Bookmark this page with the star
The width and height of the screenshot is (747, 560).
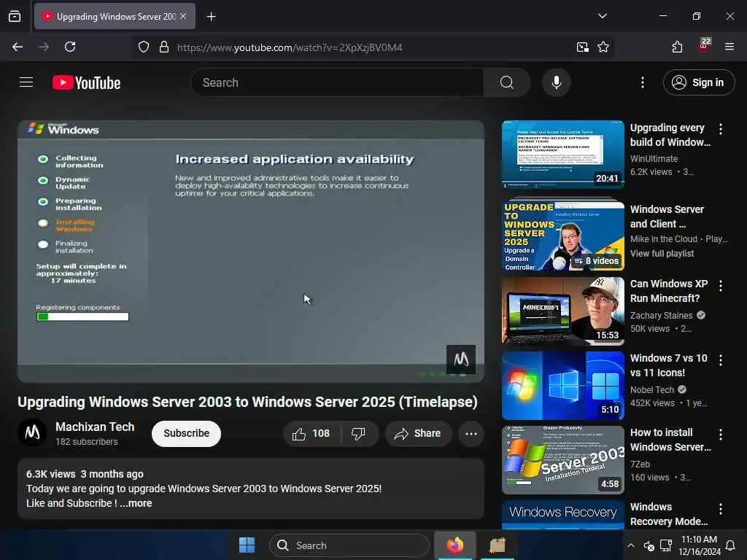pyautogui.click(x=603, y=47)
